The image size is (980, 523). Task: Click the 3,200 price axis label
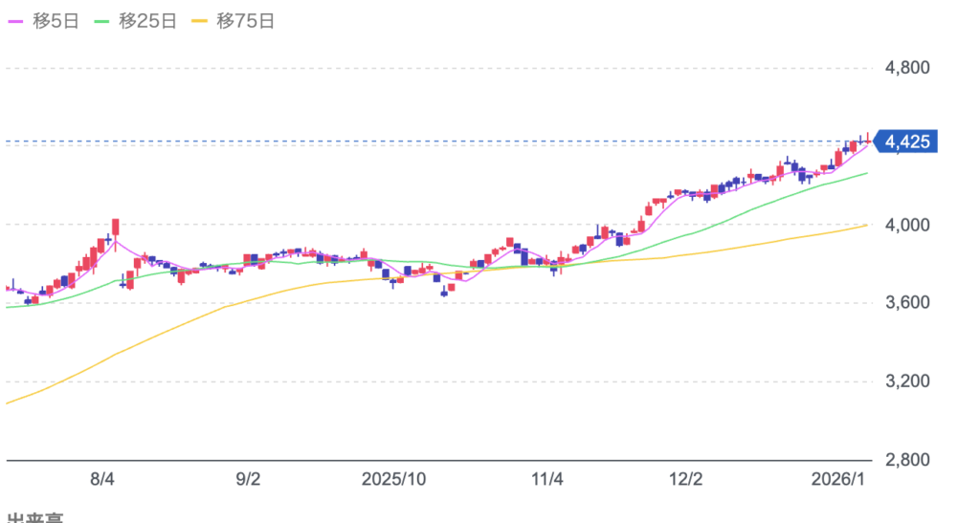pyautogui.click(x=906, y=381)
